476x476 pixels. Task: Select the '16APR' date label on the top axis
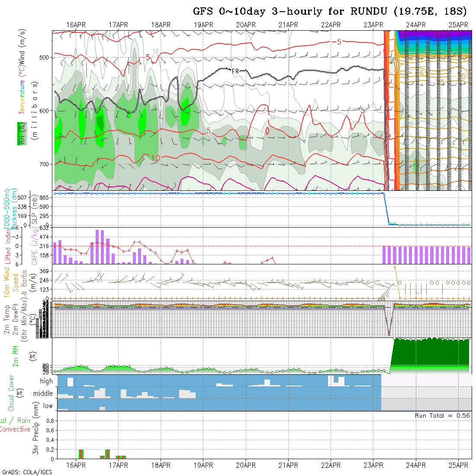click(76, 25)
